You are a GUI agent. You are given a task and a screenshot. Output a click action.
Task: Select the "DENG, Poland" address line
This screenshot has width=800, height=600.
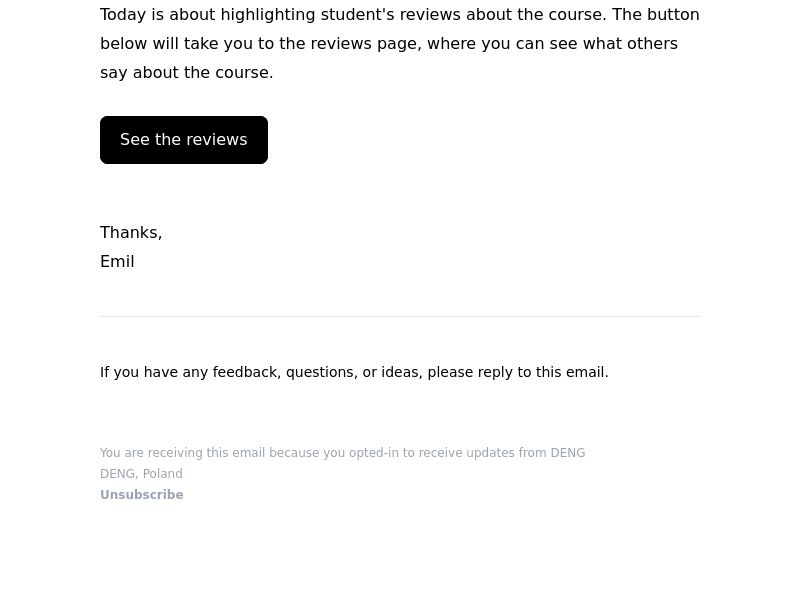(x=141, y=474)
